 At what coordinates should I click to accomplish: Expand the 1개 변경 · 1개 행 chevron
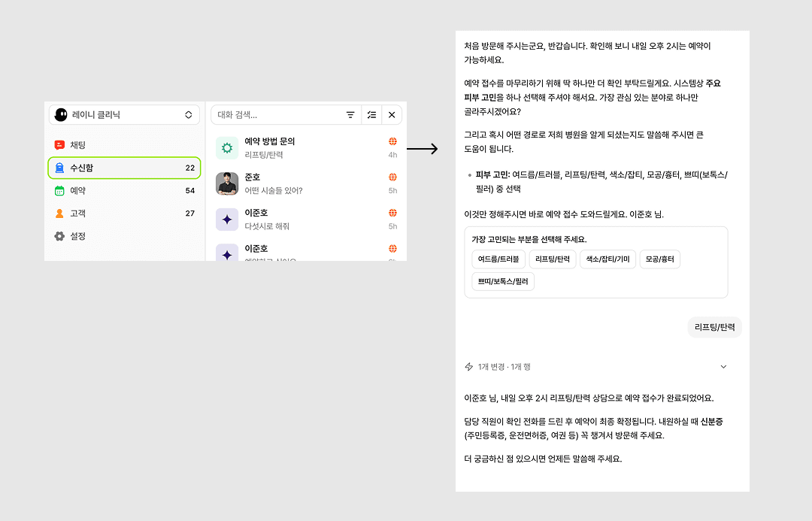723,367
